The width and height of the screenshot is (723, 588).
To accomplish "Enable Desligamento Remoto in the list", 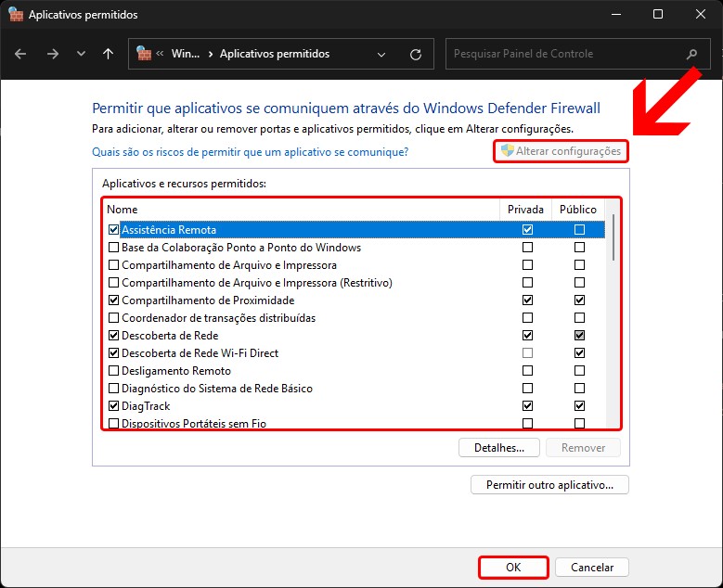I will (113, 371).
